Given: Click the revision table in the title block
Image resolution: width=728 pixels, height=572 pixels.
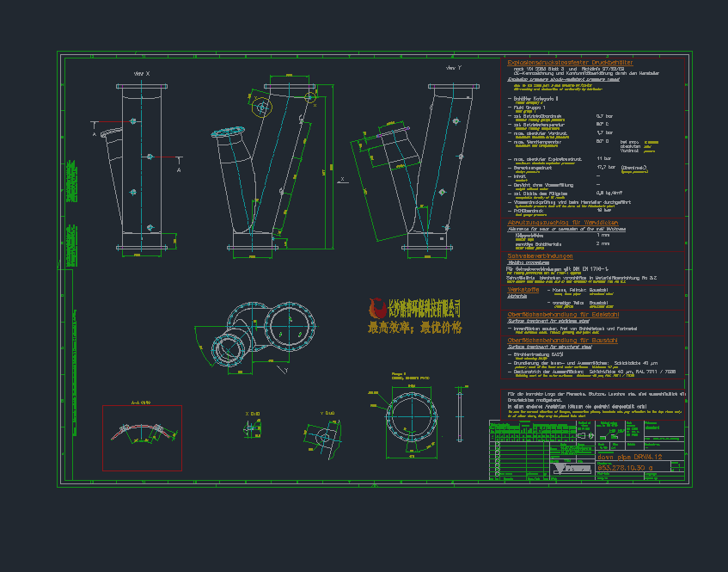Looking at the screenshot, I should click(x=516, y=458).
